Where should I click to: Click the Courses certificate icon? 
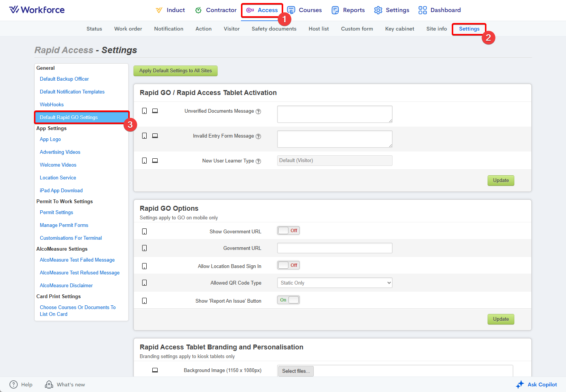point(291,10)
